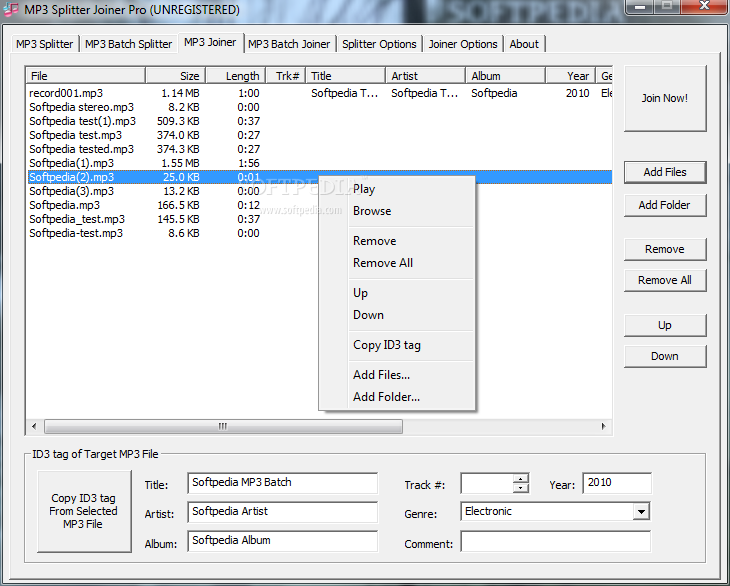The image size is (730, 586).
Task: Go to the Splitter Options tab
Action: pyautogui.click(x=379, y=44)
